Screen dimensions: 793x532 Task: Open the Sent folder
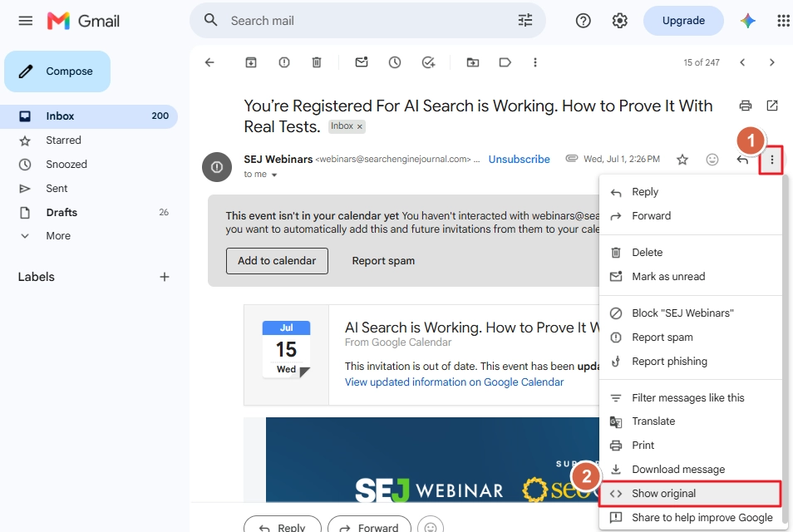pyautogui.click(x=89, y=189)
